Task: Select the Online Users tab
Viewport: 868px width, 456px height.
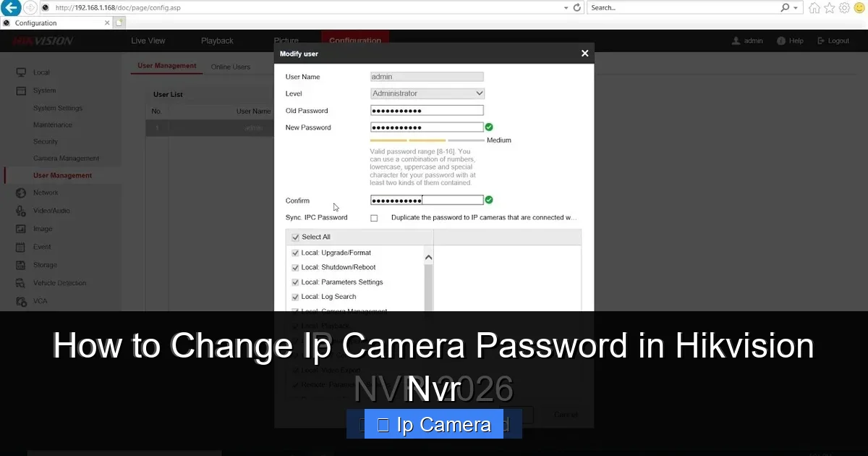Action: click(x=231, y=67)
